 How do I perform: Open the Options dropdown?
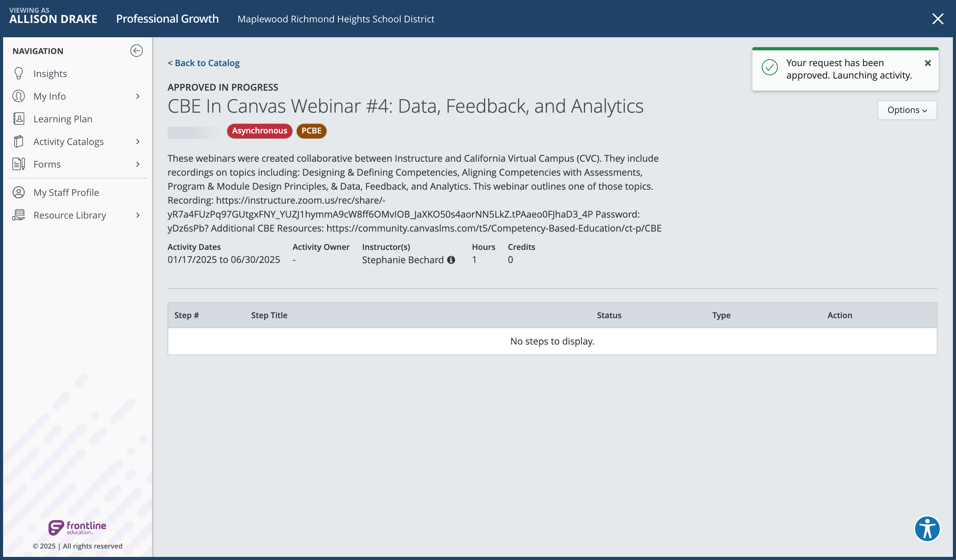pyautogui.click(x=907, y=110)
